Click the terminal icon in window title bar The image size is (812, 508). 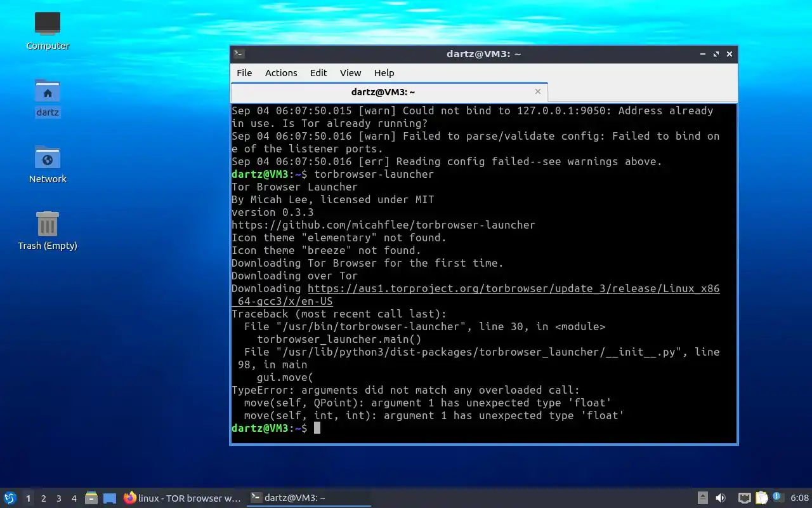(x=239, y=54)
